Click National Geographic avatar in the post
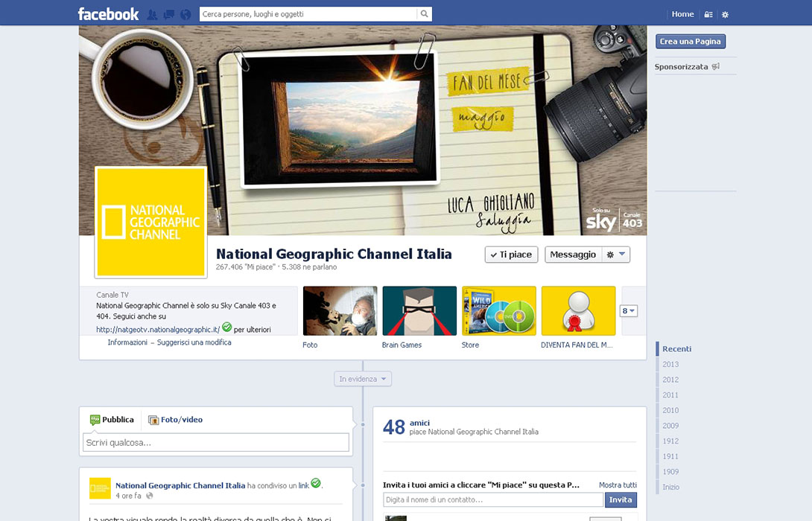This screenshot has width=812, height=521. coord(100,488)
